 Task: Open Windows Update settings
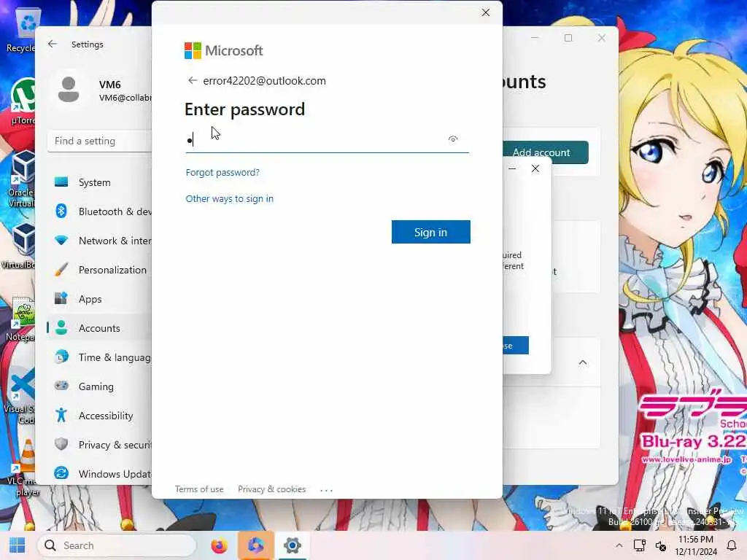[99, 474]
